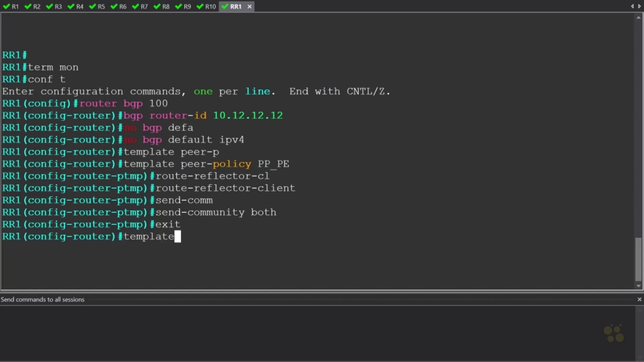
Task: Activate the R6 session tab
Action: point(118,6)
